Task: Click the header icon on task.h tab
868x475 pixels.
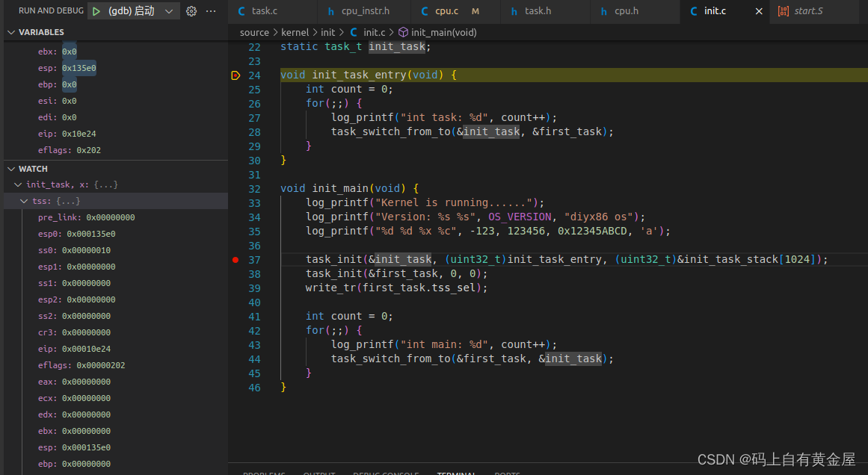Action: [x=514, y=11]
